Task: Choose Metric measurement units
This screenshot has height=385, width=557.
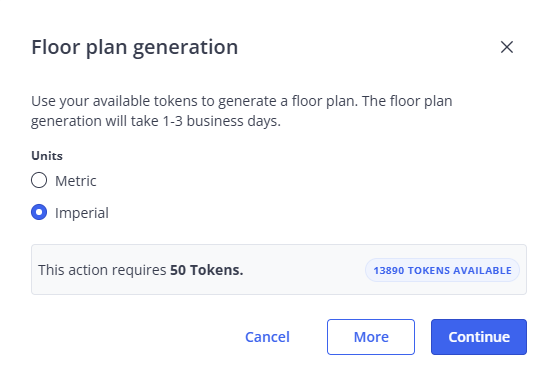Action: [x=39, y=180]
